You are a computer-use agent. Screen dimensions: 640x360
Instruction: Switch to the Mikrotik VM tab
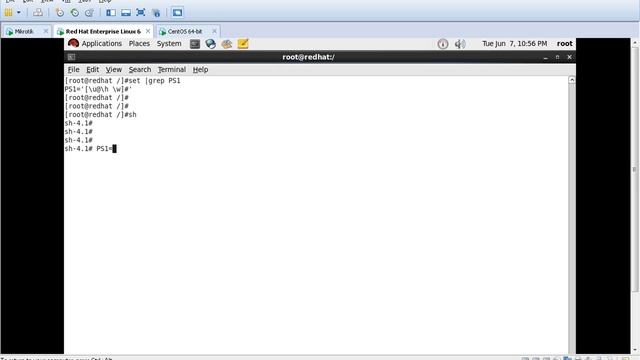[x=23, y=31]
